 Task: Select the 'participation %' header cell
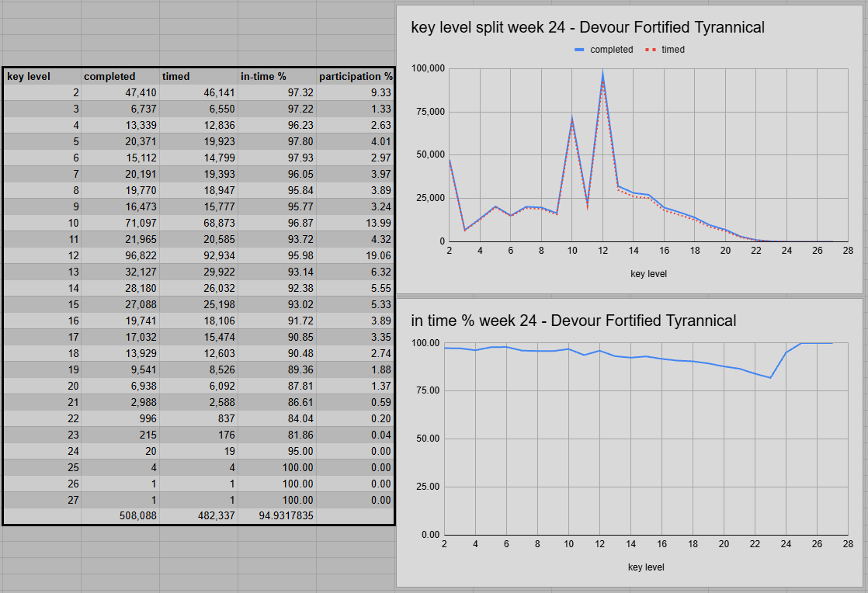pyautogui.click(x=355, y=76)
